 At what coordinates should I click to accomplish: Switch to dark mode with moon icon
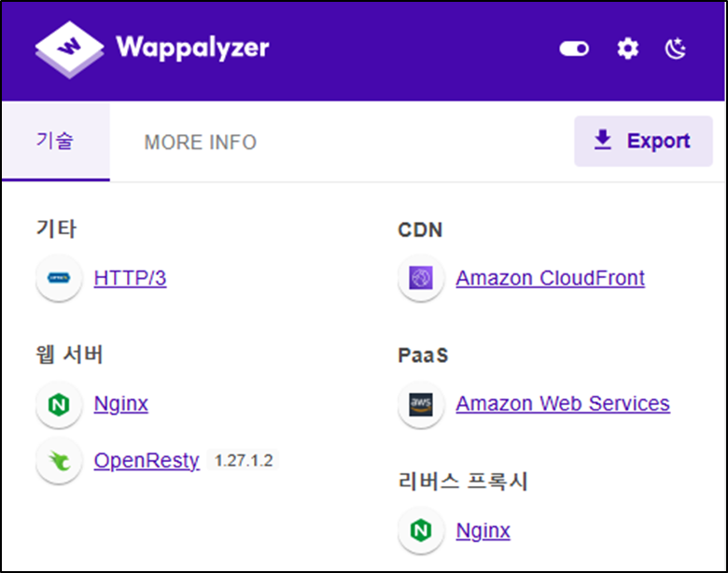coord(676,49)
